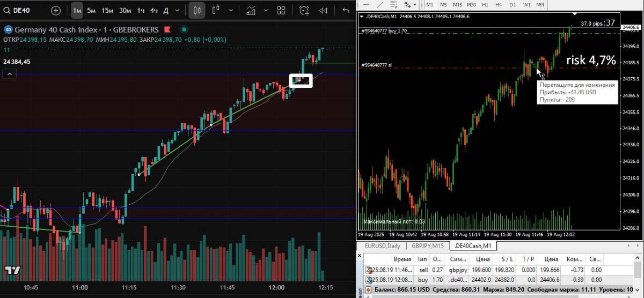Switch TradingView chart to 5m timeframe

click(92, 10)
